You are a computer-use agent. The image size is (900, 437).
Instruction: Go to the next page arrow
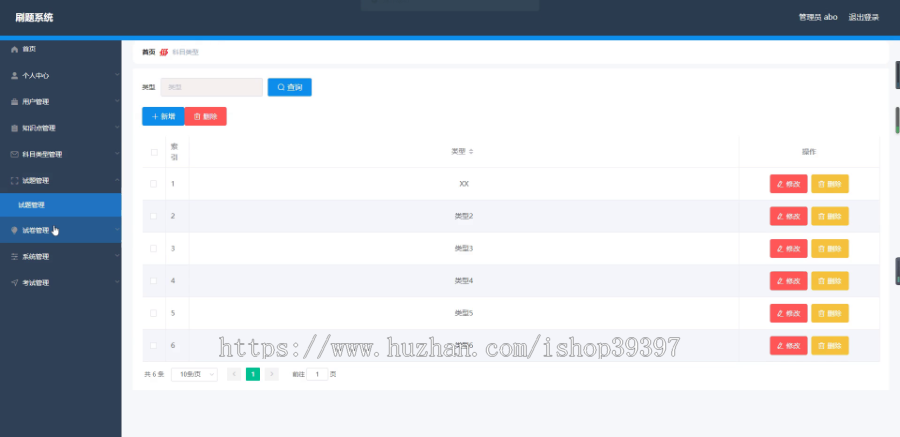click(272, 374)
